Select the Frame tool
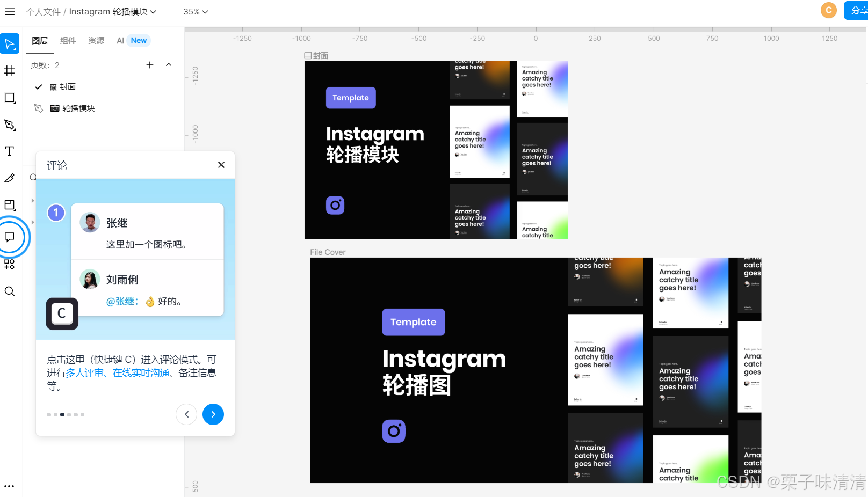The image size is (868, 497). tap(10, 70)
